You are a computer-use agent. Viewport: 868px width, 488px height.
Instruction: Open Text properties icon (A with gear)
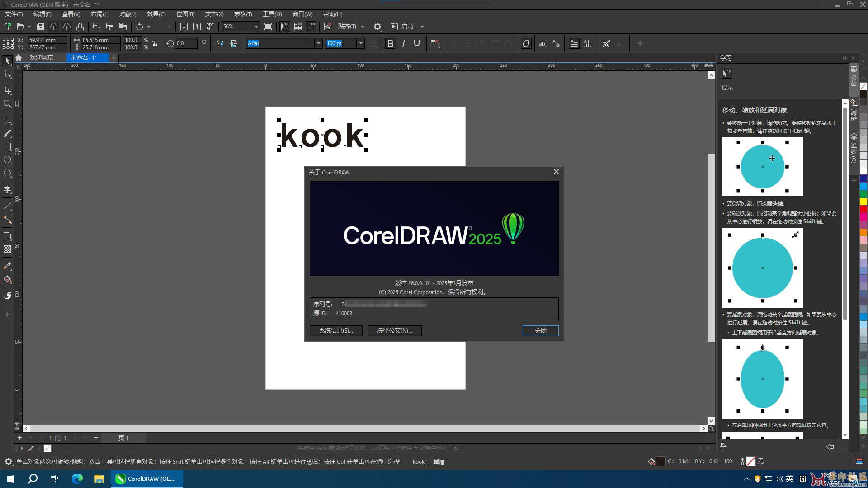click(x=556, y=43)
